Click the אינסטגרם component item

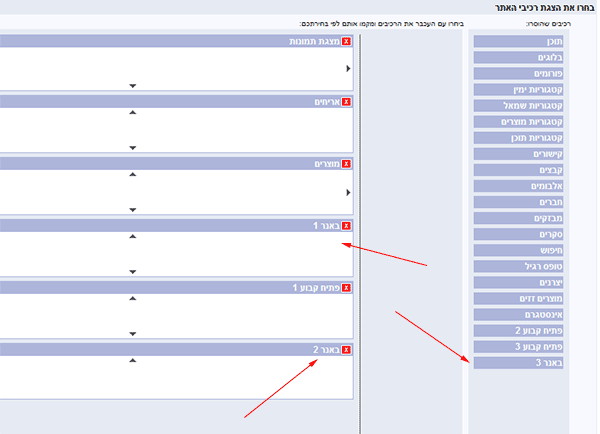(x=520, y=314)
